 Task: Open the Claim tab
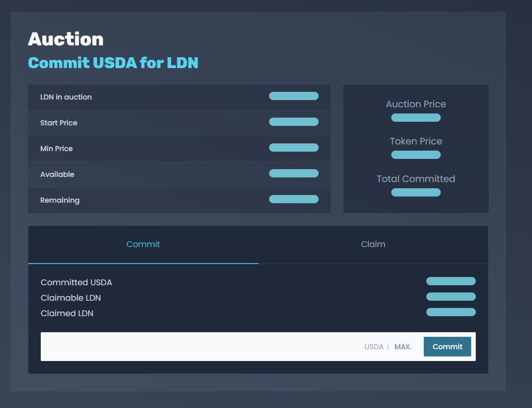click(373, 244)
